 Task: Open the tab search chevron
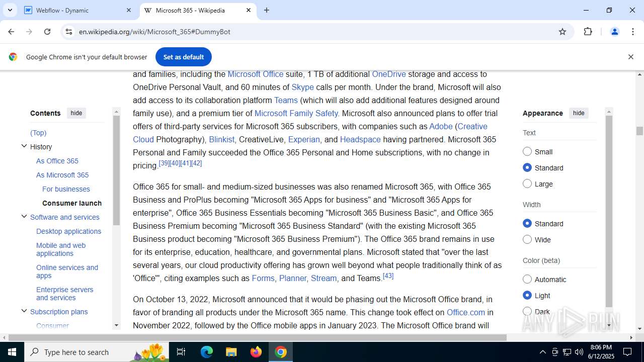10,10
